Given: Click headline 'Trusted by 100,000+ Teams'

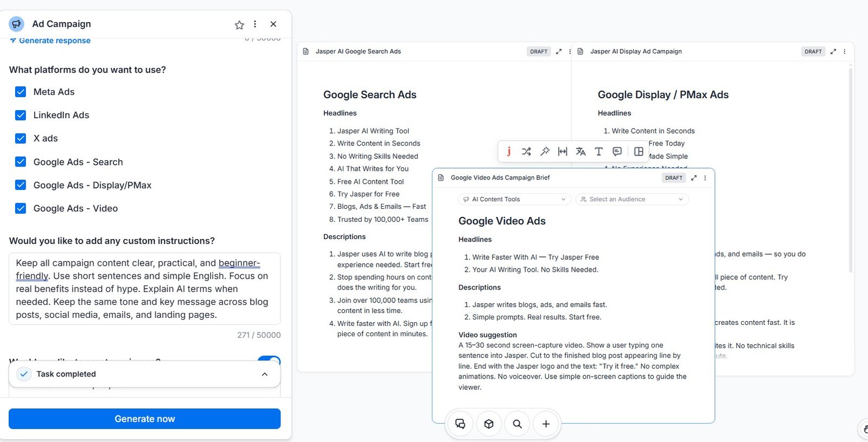Looking at the screenshot, I should pyautogui.click(x=382, y=220).
